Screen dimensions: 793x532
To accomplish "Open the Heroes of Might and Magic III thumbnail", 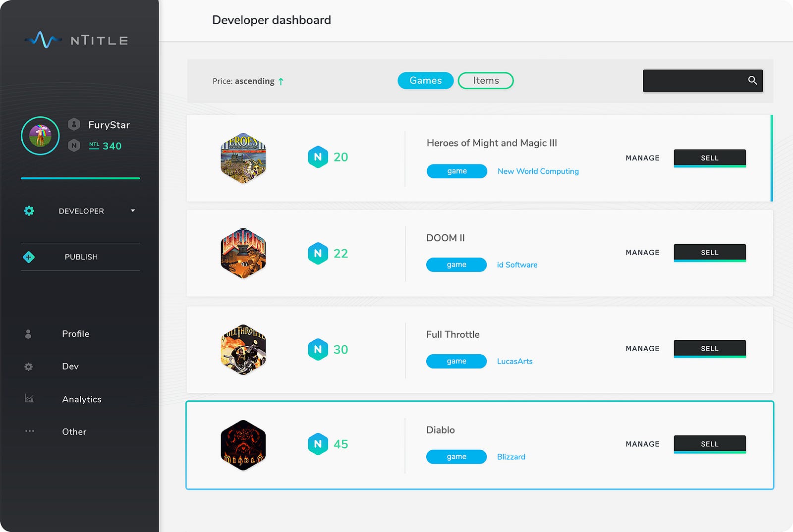I will pos(243,158).
